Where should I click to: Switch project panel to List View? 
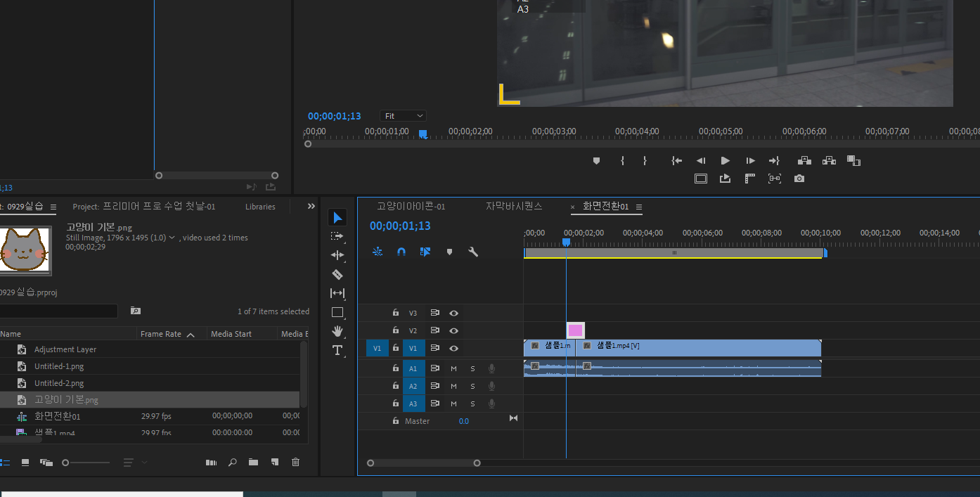tap(4, 463)
